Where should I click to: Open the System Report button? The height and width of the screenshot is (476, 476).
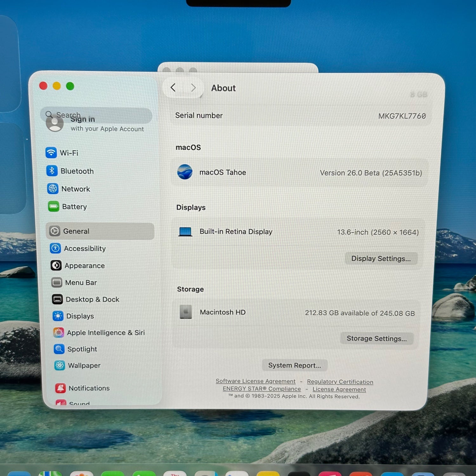[x=294, y=365]
